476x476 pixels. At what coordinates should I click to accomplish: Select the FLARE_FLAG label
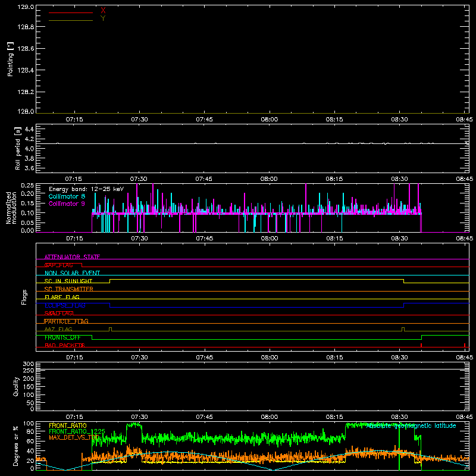(62, 297)
